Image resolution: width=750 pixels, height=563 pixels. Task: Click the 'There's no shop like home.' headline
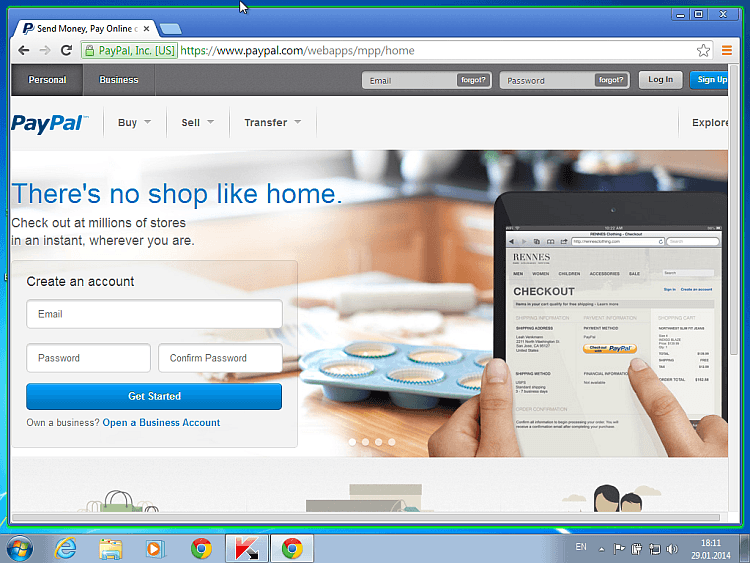click(176, 194)
